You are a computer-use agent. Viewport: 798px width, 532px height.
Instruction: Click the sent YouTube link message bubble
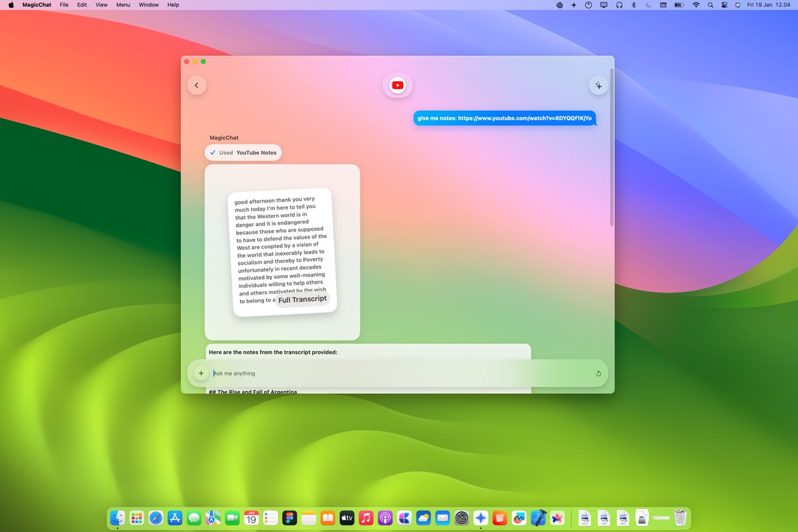tap(505, 118)
